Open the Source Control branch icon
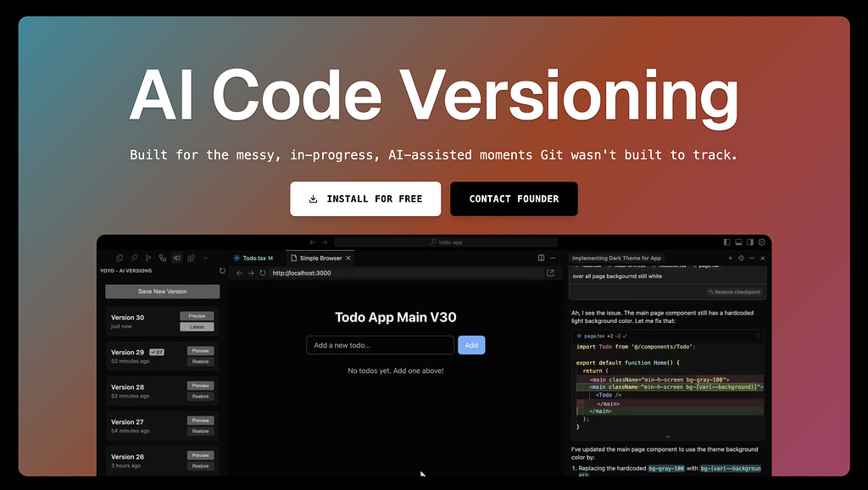The height and width of the screenshot is (490, 868). pos(147,258)
